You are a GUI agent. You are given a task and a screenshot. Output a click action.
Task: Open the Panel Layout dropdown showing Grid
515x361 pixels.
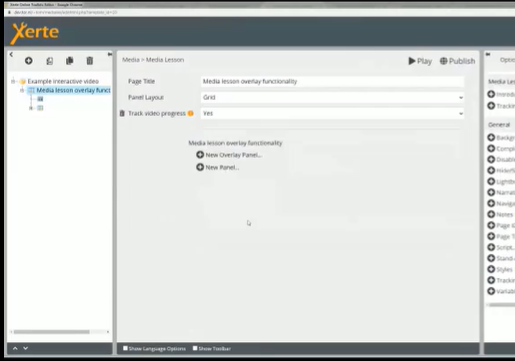pos(332,97)
